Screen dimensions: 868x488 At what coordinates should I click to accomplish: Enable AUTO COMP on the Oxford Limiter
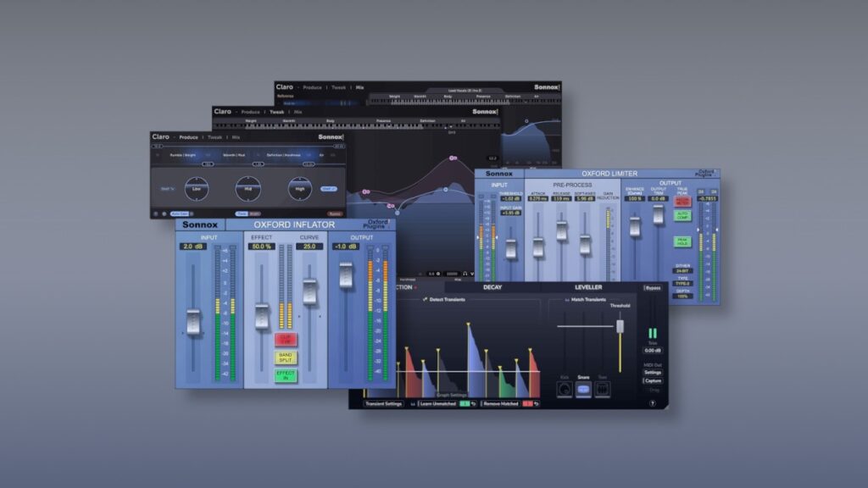coord(682,217)
